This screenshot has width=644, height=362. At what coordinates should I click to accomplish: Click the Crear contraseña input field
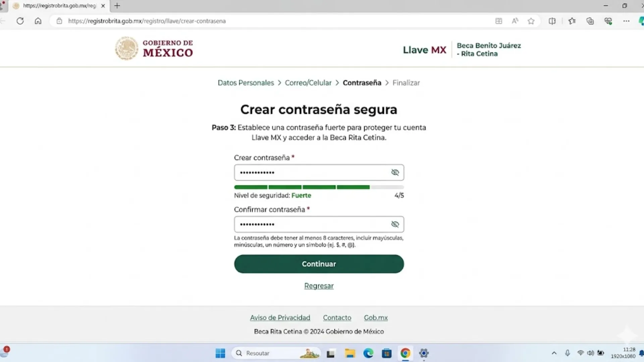(319, 173)
